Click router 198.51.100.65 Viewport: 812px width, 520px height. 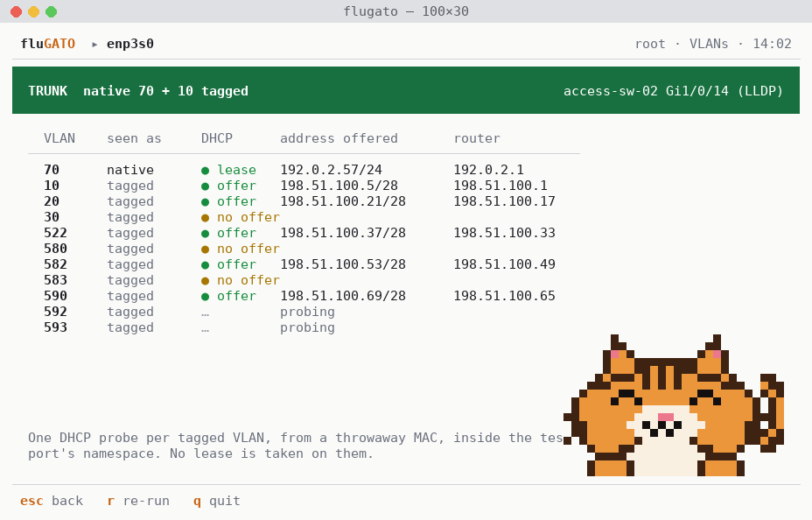pos(504,296)
